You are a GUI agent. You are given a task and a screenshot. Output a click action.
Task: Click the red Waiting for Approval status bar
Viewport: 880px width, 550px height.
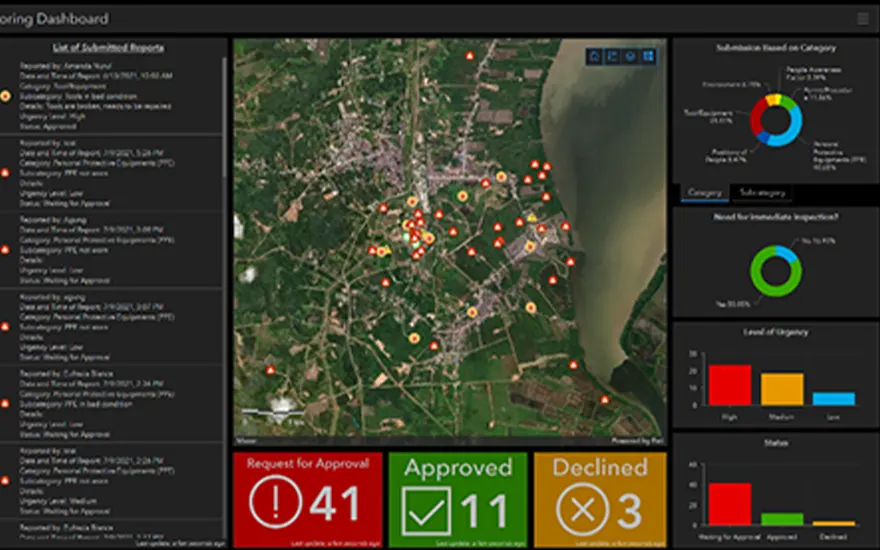730,504
